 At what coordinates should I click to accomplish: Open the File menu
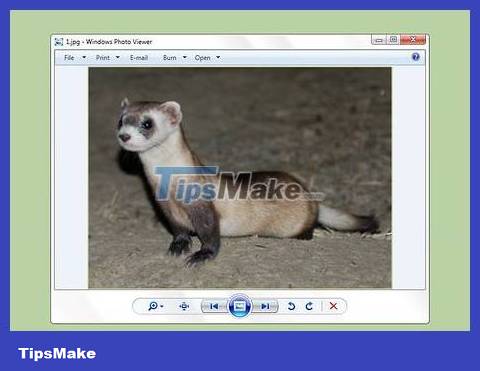click(69, 58)
